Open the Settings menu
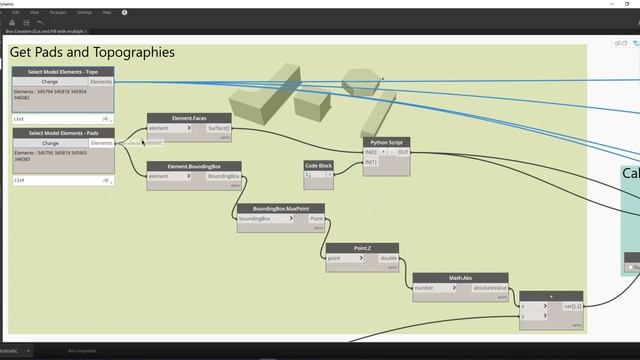The height and width of the screenshot is (360, 640). (84, 13)
